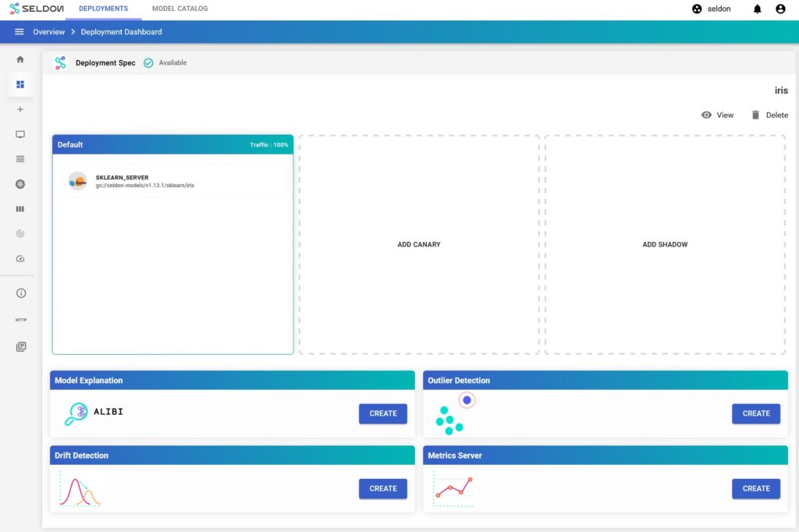Click the SKLEARN_SERVER model avatar icon

[x=77, y=181]
